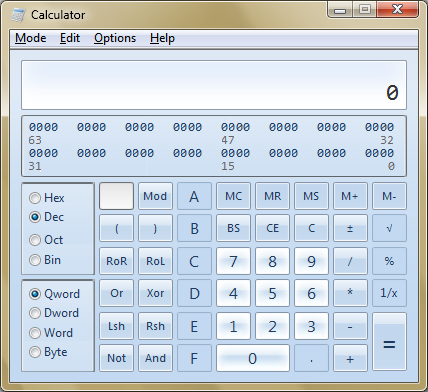Screen dimensions: 428x392
Task: Click the BS backspace button
Action: click(x=233, y=228)
